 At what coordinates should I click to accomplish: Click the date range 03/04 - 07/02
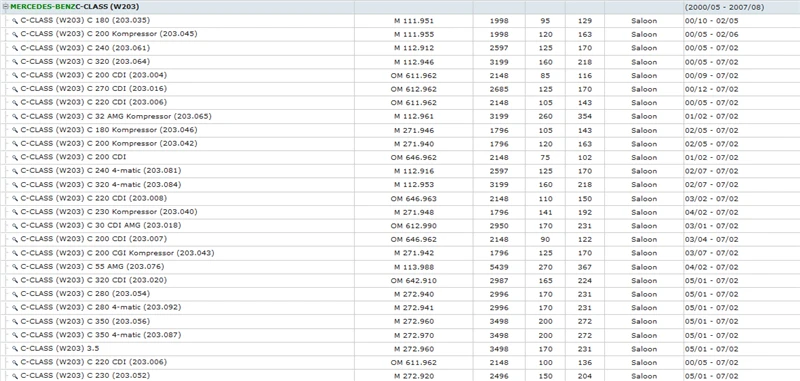711,240
